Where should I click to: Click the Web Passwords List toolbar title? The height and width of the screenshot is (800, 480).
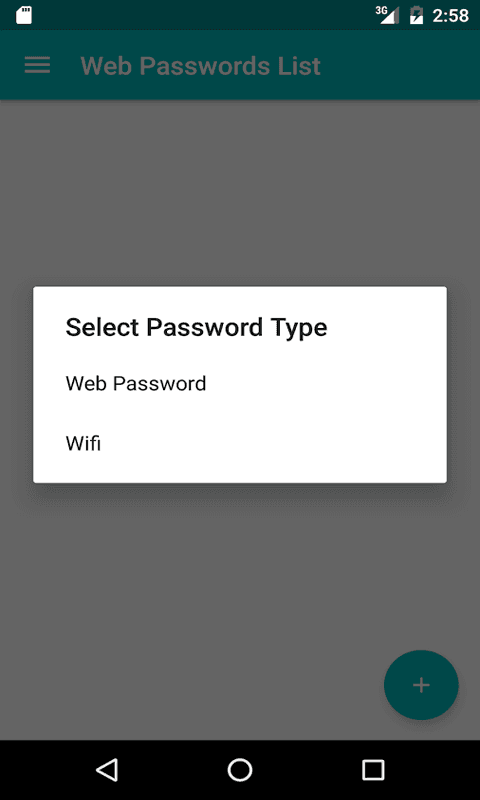(x=200, y=65)
